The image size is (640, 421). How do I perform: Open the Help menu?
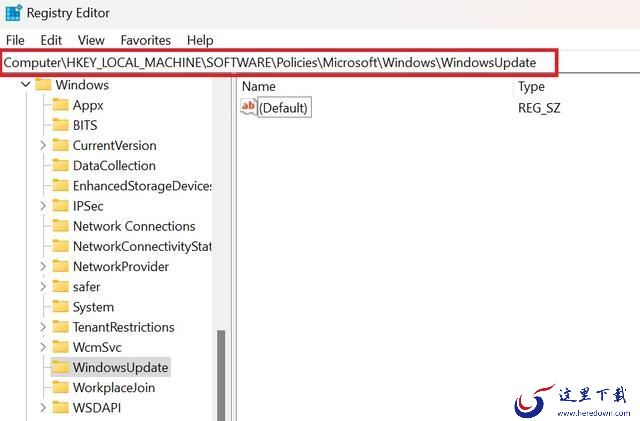(x=200, y=40)
